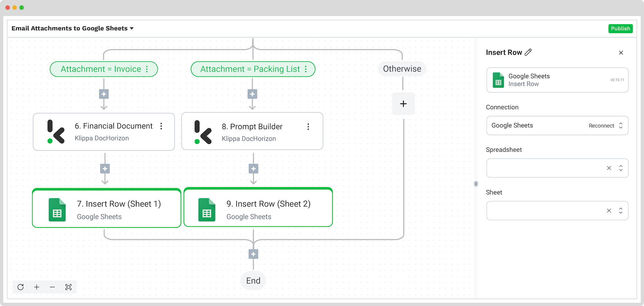The image size is (644, 306).
Task: Edit the Insert Row step name
Action: click(x=528, y=52)
